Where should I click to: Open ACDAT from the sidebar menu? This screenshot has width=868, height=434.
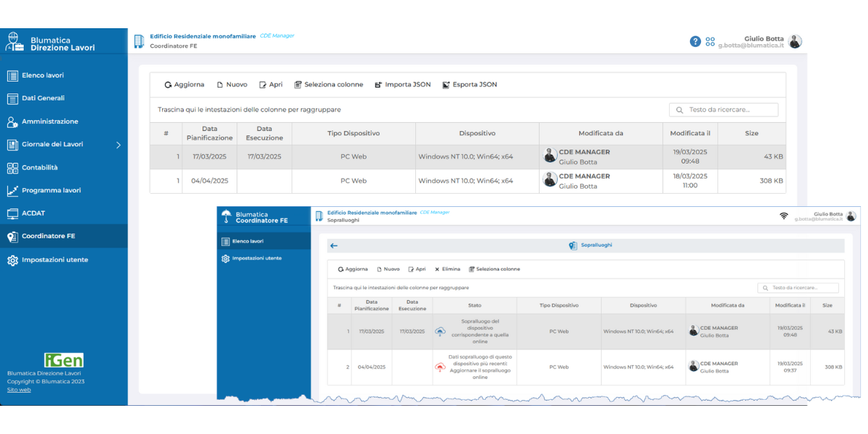33,213
